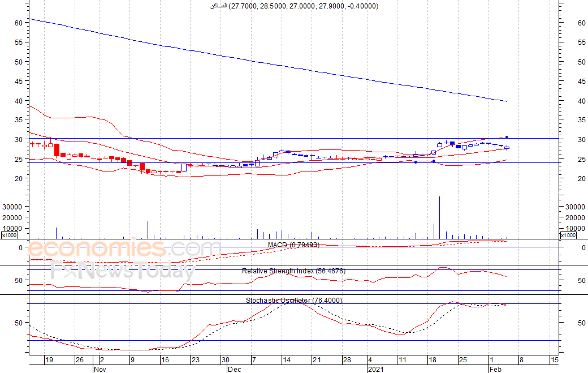Click the 60 value on left price axis

[x=19, y=23]
